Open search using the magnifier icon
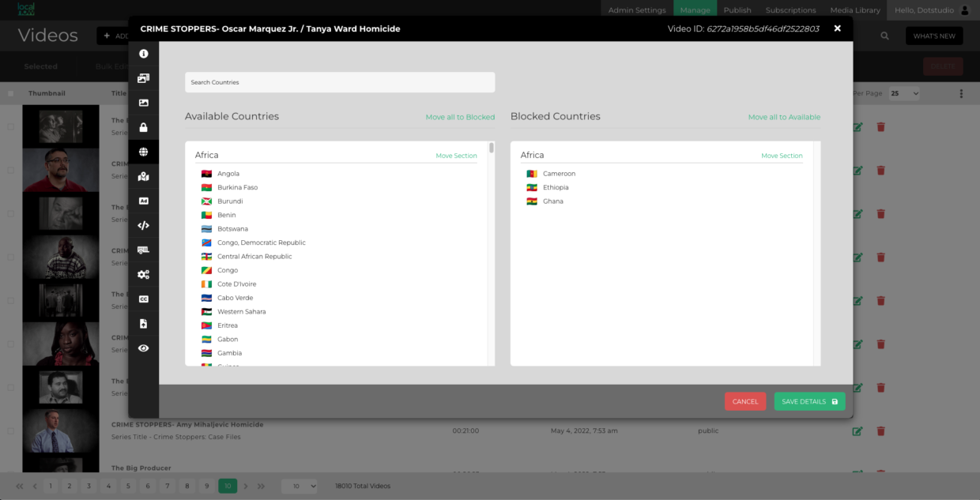 coord(884,35)
